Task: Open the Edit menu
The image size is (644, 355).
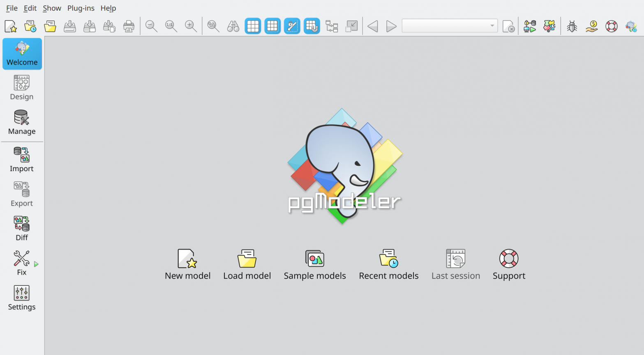Action: point(30,8)
